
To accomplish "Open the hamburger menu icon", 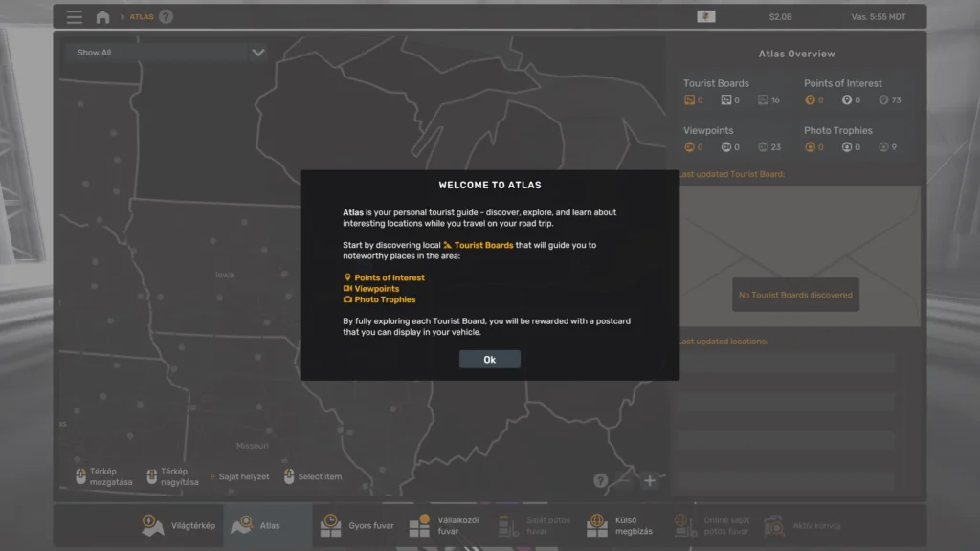I will 75,17.
